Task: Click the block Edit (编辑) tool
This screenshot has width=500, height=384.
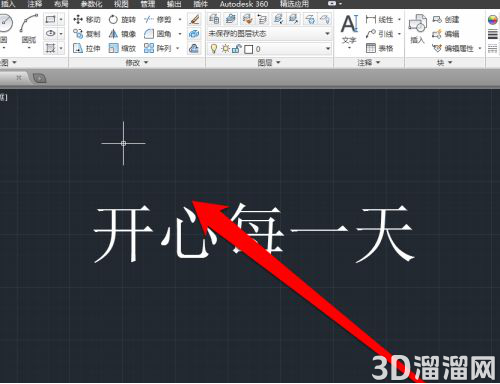Action: click(446, 34)
